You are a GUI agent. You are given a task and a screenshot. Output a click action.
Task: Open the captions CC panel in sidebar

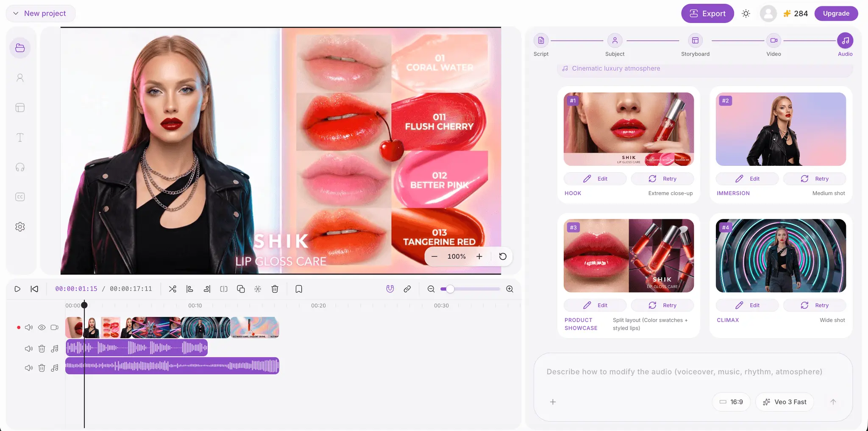click(x=20, y=197)
